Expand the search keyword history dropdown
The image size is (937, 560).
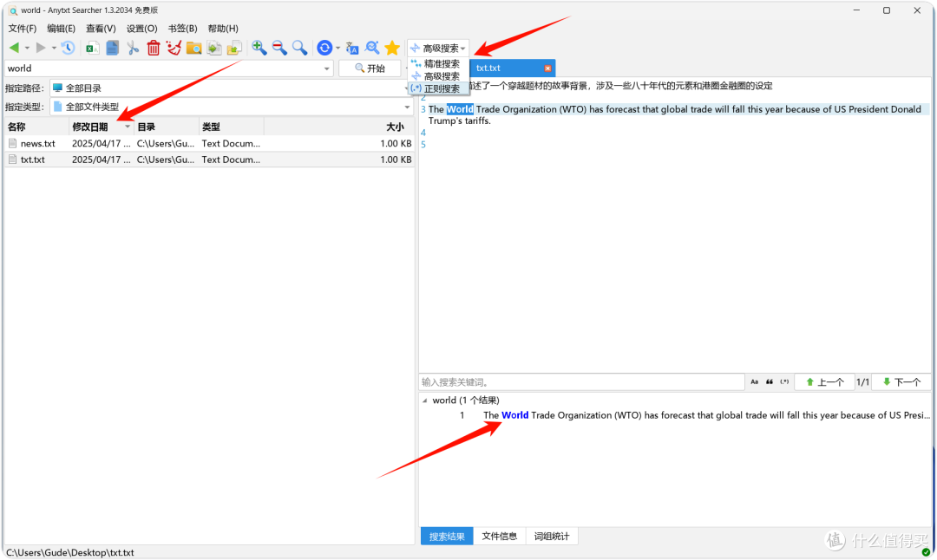tap(326, 68)
